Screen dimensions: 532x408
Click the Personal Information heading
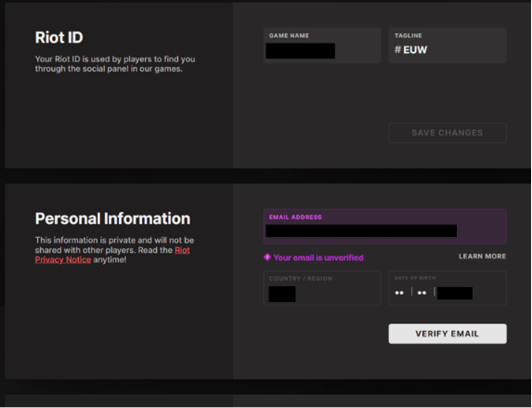coord(112,218)
